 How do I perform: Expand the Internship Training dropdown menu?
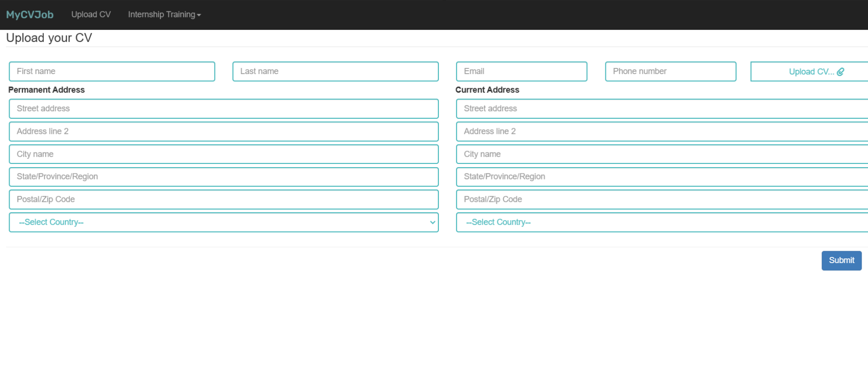tap(164, 15)
